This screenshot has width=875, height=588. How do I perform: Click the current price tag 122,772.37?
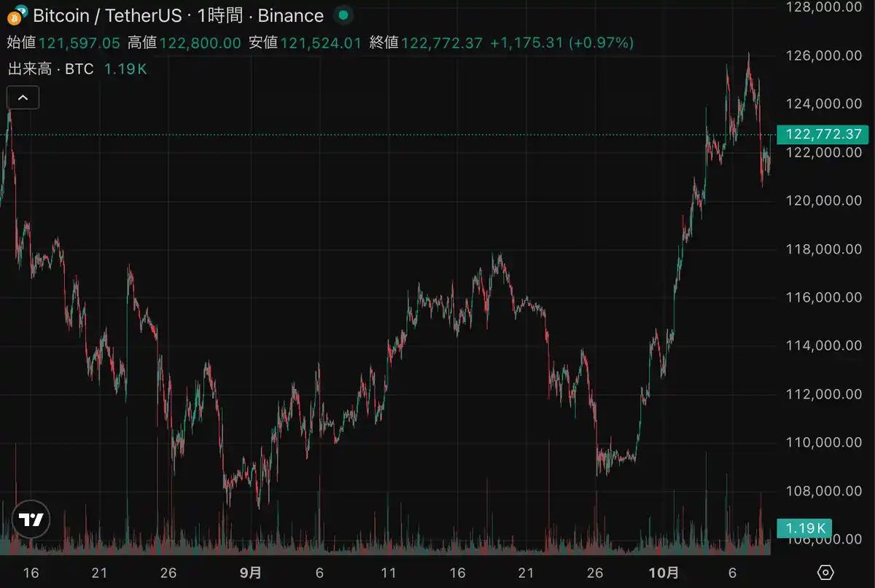click(x=821, y=135)
